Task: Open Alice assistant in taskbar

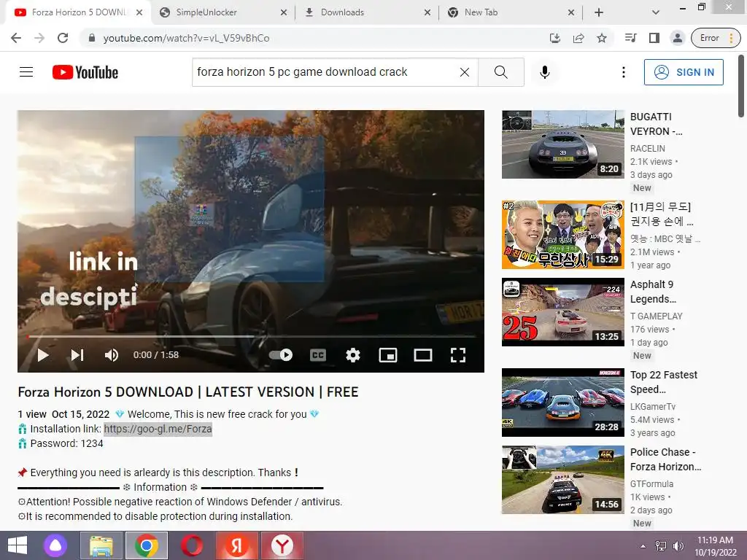Action: [x=55, y=545]
